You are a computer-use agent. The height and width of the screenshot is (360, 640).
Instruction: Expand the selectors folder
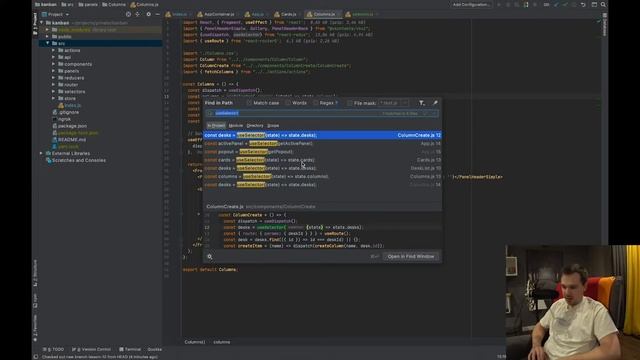pyautogui.click(x=53, y=91)
